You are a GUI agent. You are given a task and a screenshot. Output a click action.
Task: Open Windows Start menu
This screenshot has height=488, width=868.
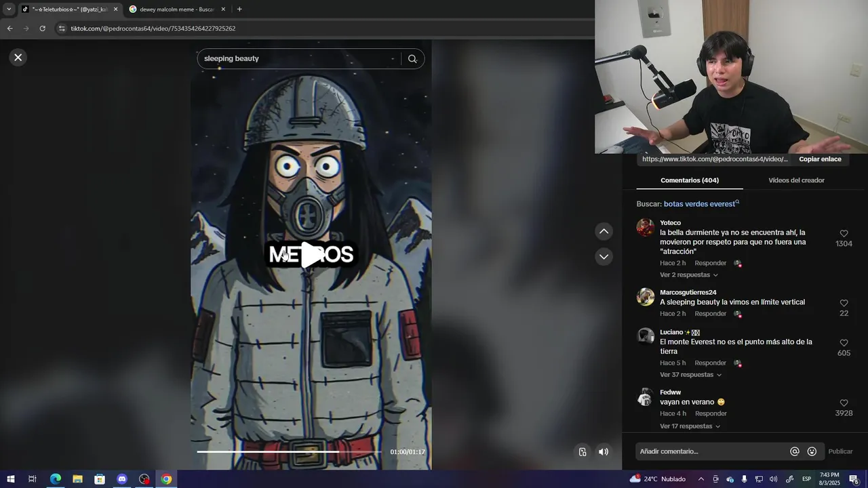coord(10,479)
